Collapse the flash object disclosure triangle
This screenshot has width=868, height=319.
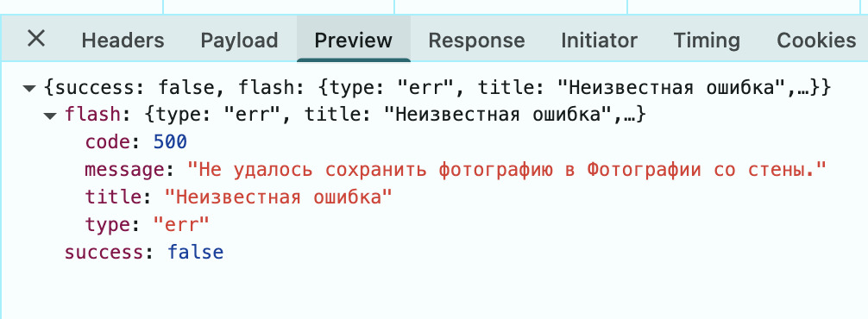pos(50,116)
